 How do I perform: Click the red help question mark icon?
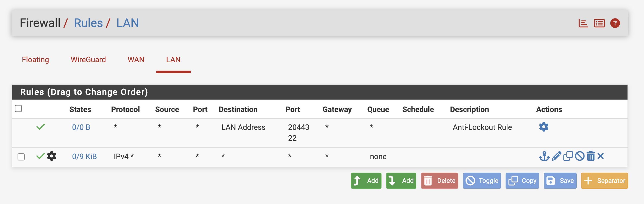pos(615,23)
